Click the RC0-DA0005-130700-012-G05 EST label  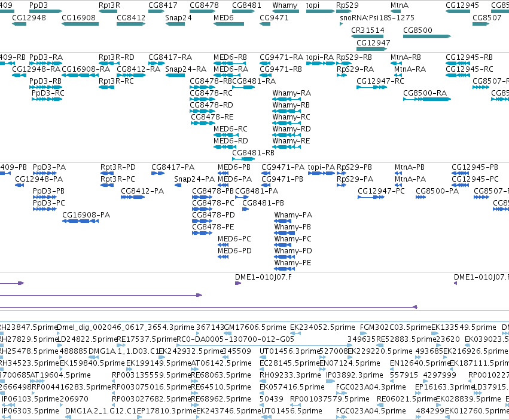[x=235, y=339]
